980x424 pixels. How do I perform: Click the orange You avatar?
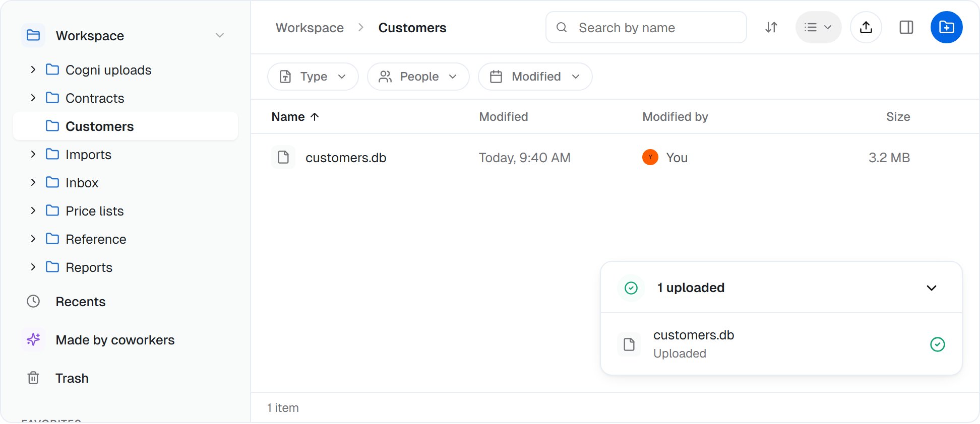pyautogui.click(x=650, y=157)
